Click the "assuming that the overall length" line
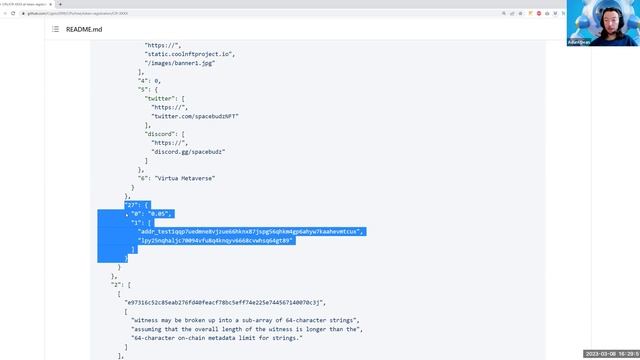 247,329
